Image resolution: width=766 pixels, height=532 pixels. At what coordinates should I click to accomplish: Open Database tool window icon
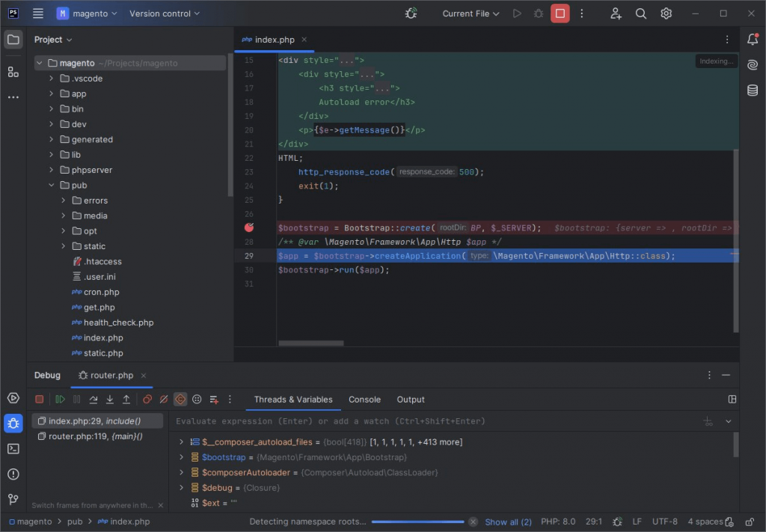pos(753,90)
